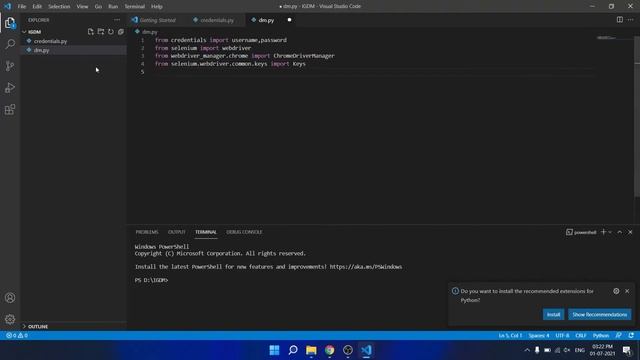This screenshot has width=640, height=360.
Task: Switch to the Debug Console tab
Action: click(244, 232)
